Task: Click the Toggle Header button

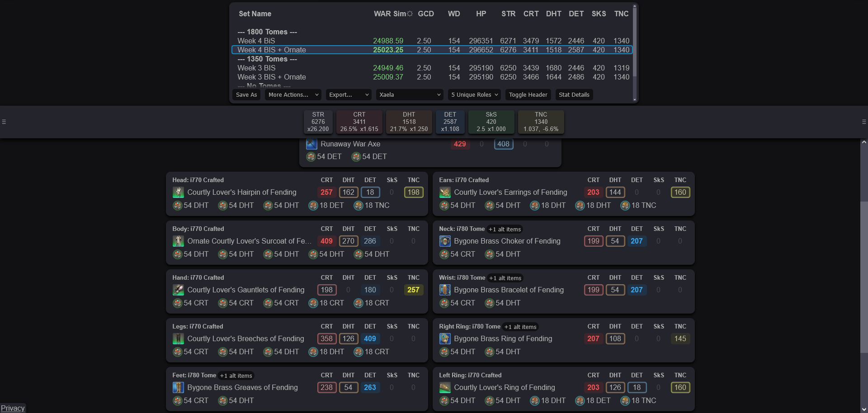Action: pyautogui.click(x=528, y=95)
